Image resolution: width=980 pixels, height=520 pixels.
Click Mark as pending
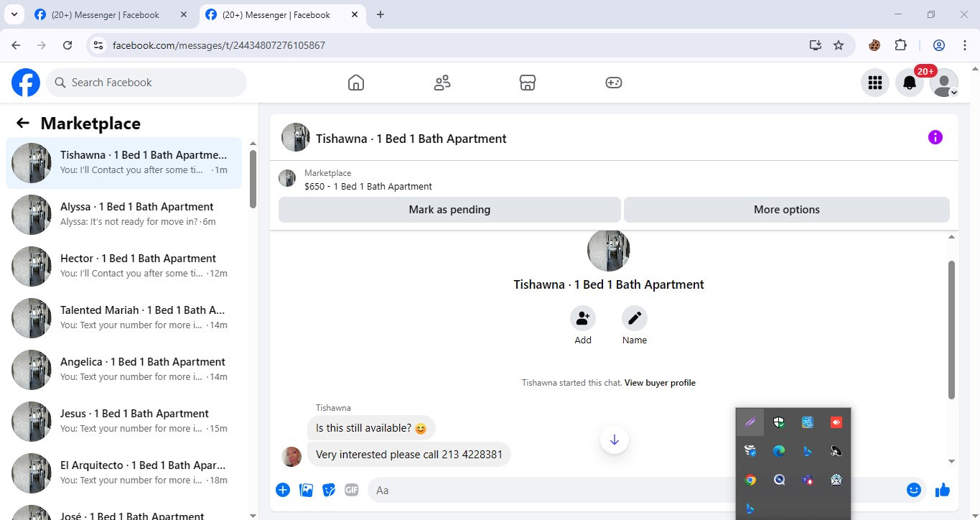(x=449, y=210)
